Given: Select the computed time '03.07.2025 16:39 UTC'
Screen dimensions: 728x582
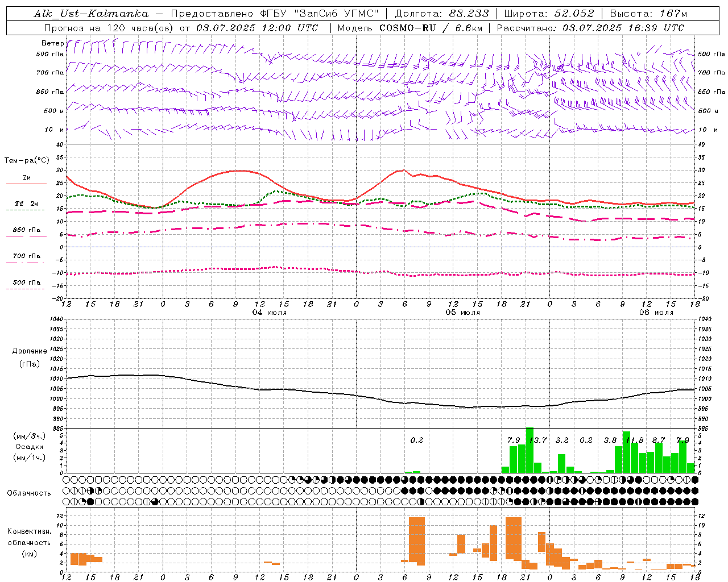Looking at the screenshot, I should tap(623, 28).
